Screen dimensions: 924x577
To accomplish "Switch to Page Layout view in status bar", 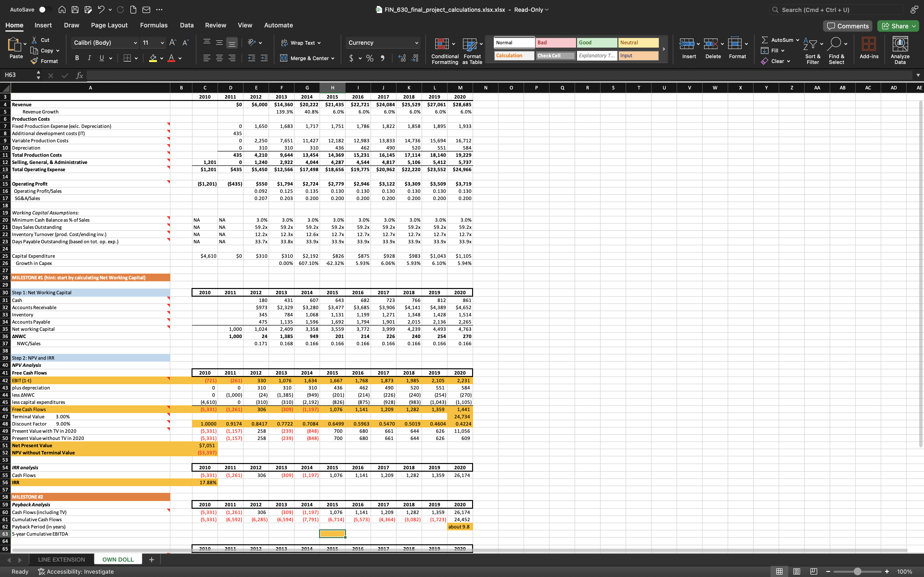I will click(x=797, y=571).
